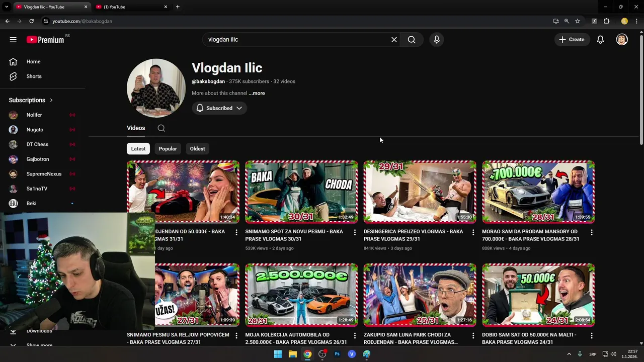Viewport: 644px width, 362px height.
Task: Open File Explorer from the taskbar
Action: [292, 354]
